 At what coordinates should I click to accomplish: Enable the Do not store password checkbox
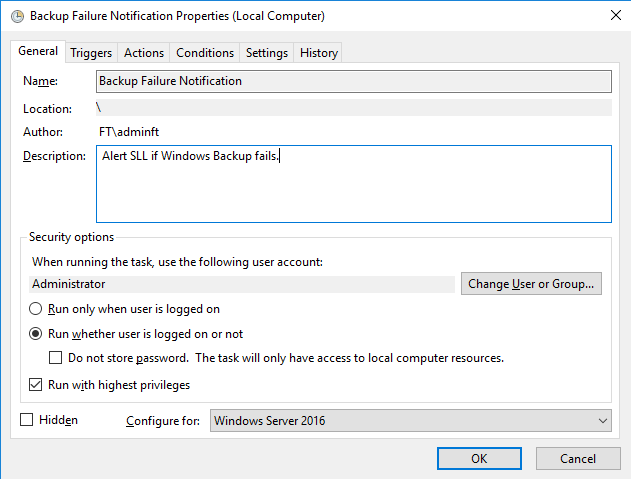pyautogui.click(x=56, y=358)
